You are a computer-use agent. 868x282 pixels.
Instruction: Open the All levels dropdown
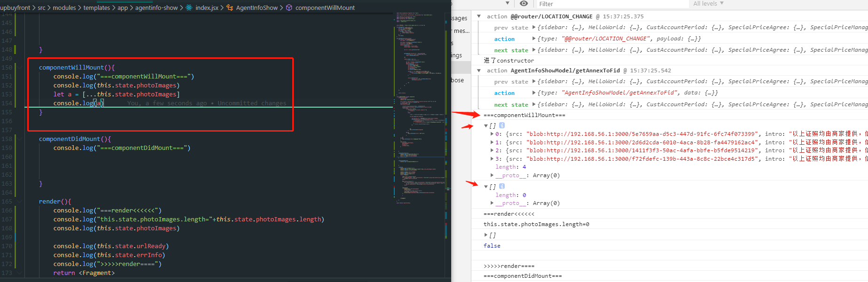coord(708,4)
